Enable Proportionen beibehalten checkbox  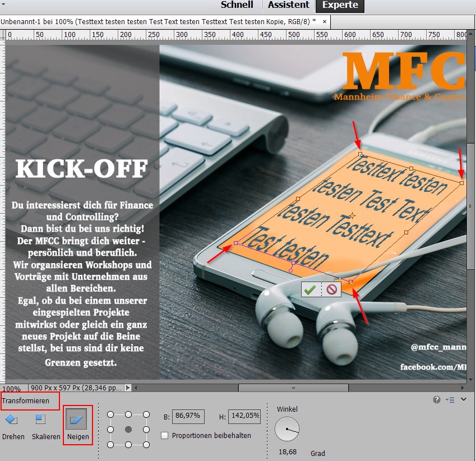(164, 436)
